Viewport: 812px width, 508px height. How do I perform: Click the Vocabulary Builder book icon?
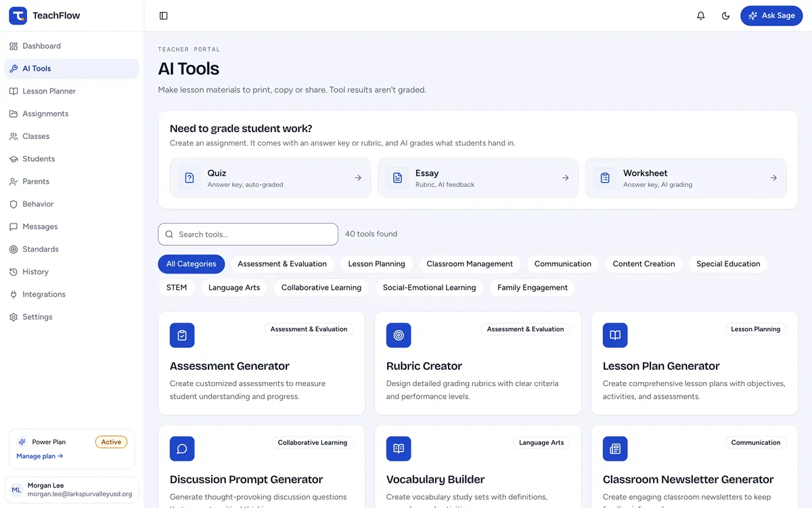[x=399, y=449]
